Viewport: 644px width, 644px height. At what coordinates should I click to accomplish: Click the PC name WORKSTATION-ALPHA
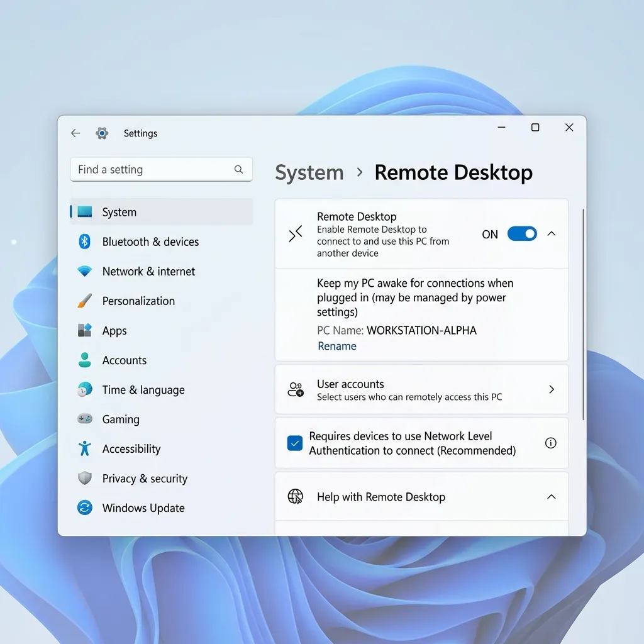click(x=421, y=330)
